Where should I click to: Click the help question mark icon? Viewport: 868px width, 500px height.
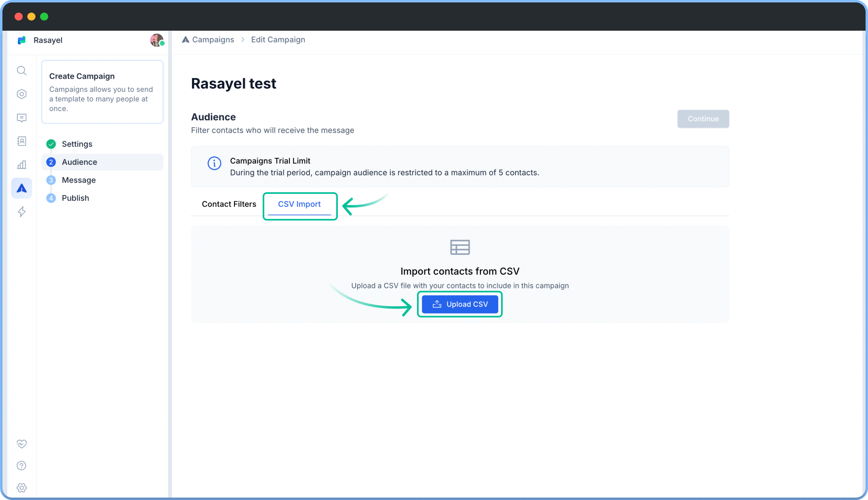[x=22, y=466]
